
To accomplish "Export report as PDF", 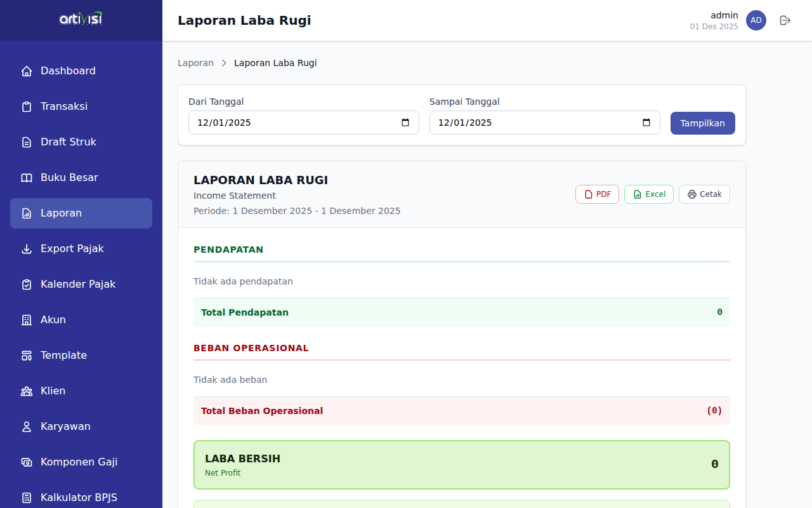I will [597, 194].
